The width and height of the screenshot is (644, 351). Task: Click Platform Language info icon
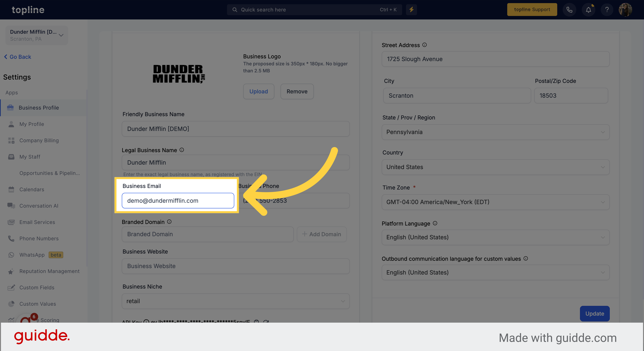(435, 223)
